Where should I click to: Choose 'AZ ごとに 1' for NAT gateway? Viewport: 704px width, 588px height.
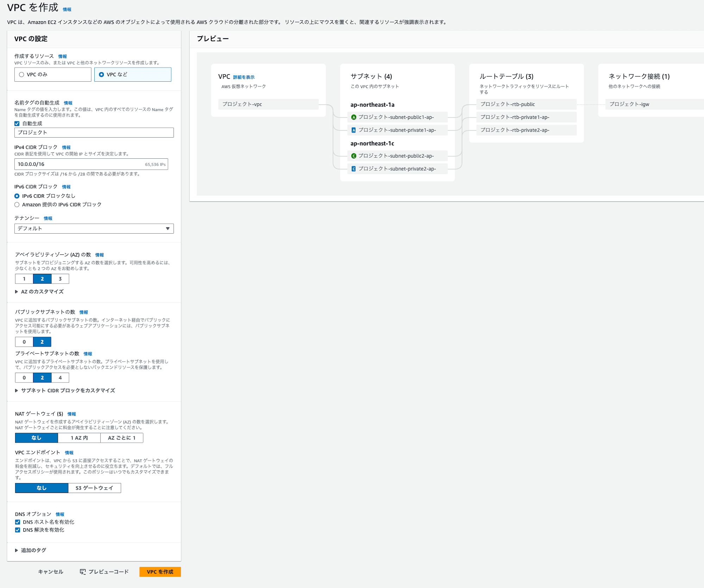click(122, 438)
